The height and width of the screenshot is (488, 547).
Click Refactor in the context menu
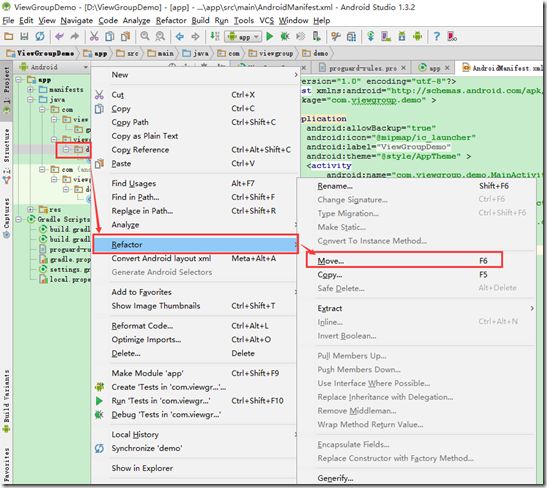[195, 245]
